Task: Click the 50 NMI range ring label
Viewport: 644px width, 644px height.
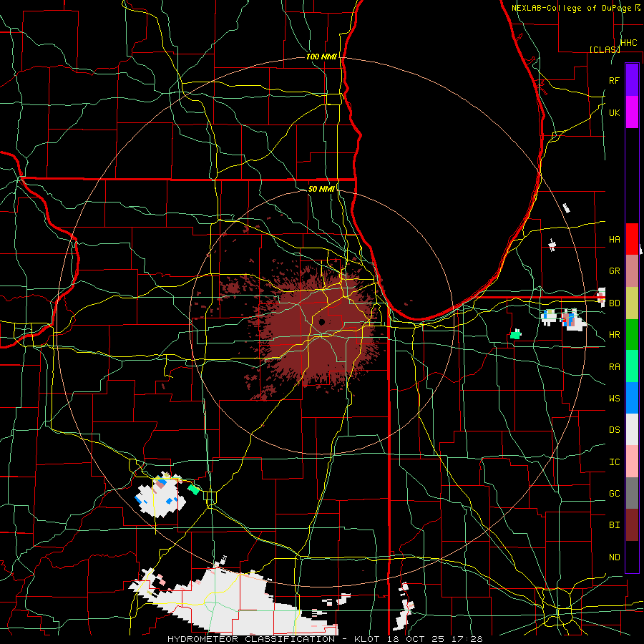Action: coord(321,189)
